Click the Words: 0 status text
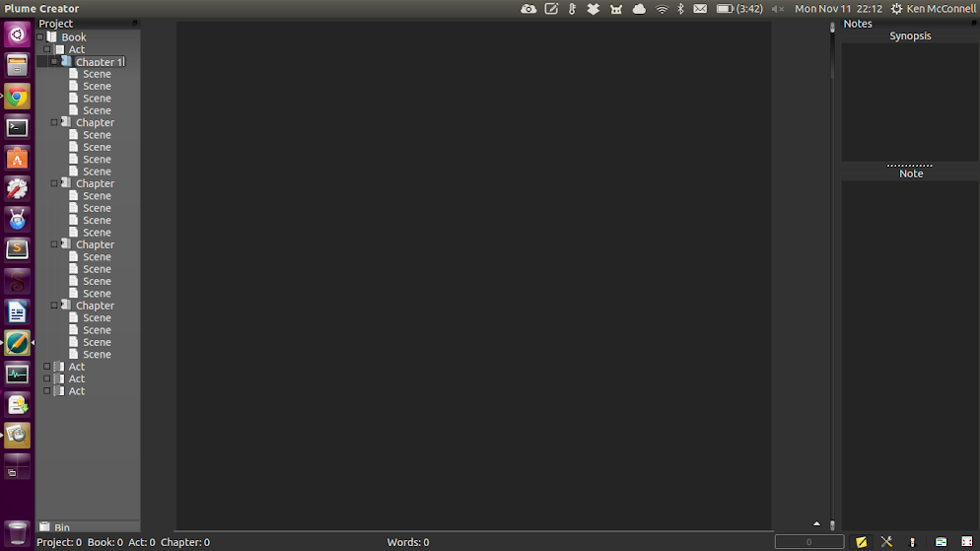 (x=408, y=542)
